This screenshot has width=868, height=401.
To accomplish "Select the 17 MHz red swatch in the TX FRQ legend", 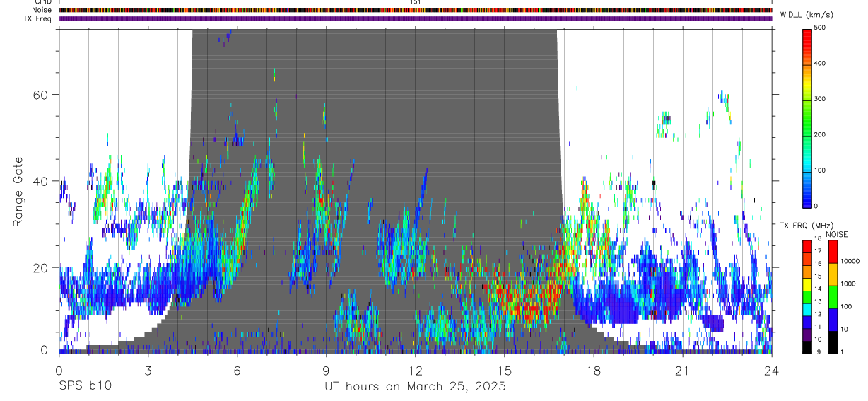I will pyautogui.click(x=807, y=246).
